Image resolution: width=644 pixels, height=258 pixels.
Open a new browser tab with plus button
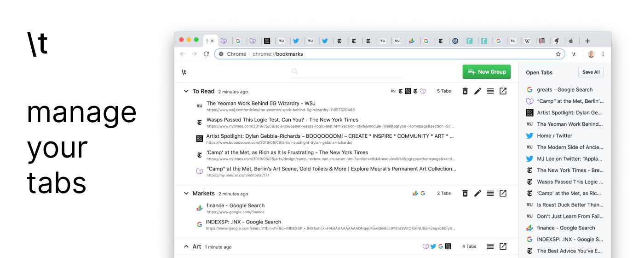(x=587, y=41)
